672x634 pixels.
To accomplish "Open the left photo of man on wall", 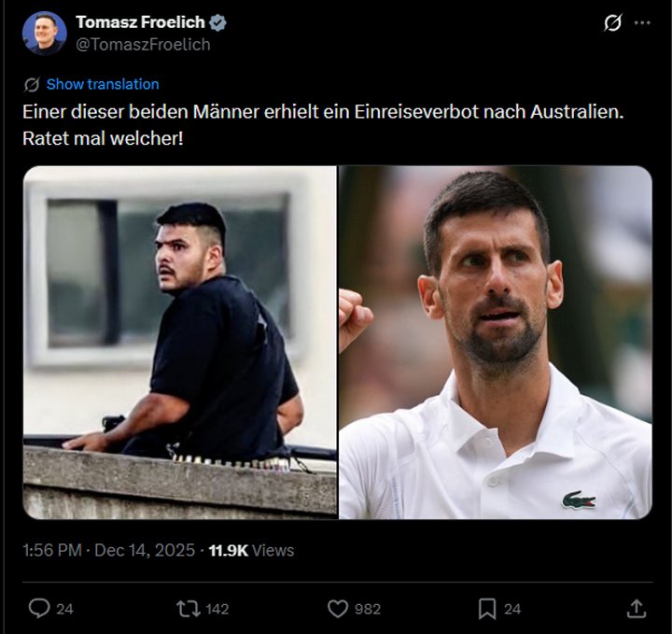I will pyautogui.click(x=180, y=343).
